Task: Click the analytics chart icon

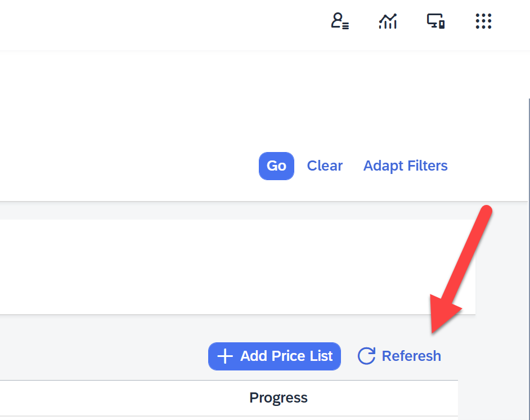Action: (388, 21)
